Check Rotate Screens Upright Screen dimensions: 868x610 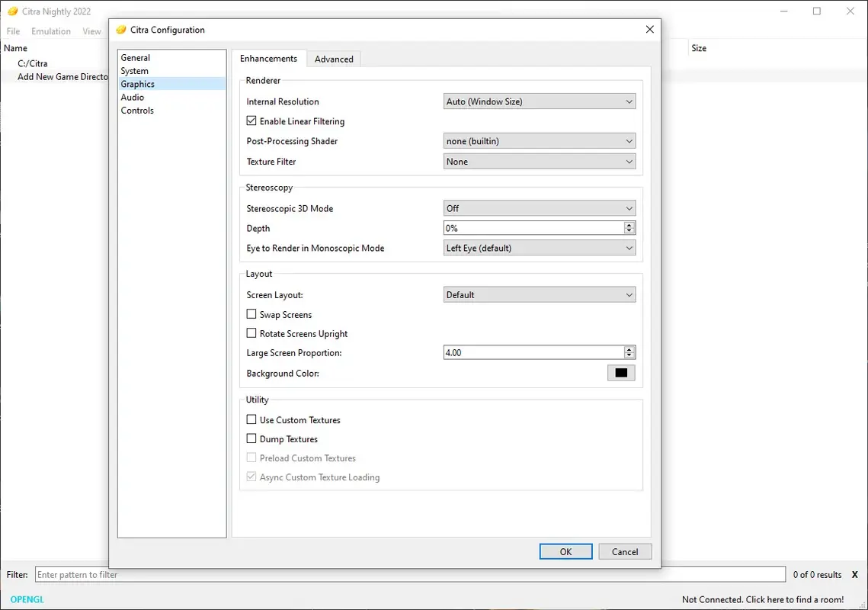click(x=251, y=333)
